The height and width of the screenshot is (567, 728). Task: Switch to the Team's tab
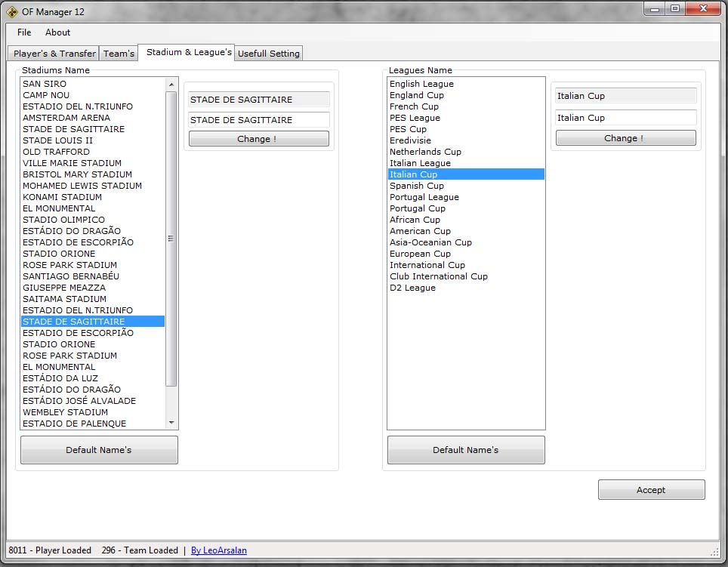click(x=119, y=54)
